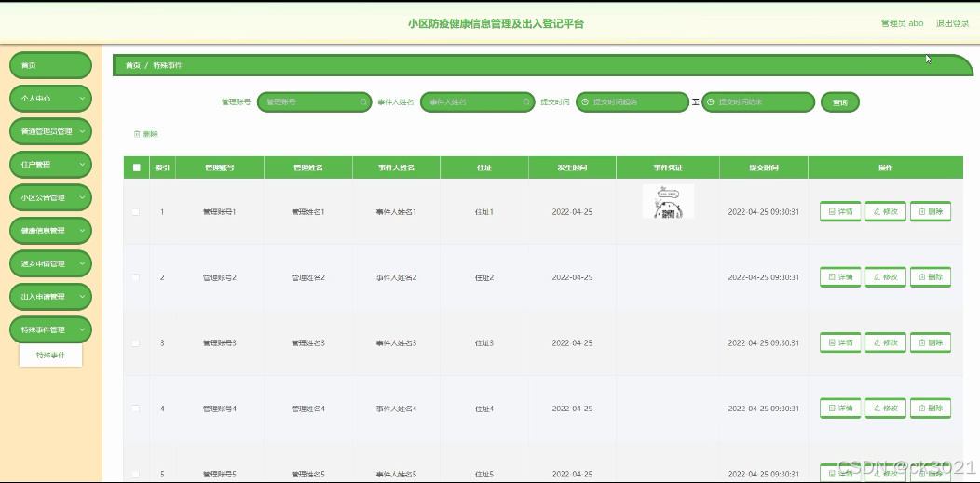Open 详情 for row 3
Viewport: 980px width, 483px height.
(840, 342)
